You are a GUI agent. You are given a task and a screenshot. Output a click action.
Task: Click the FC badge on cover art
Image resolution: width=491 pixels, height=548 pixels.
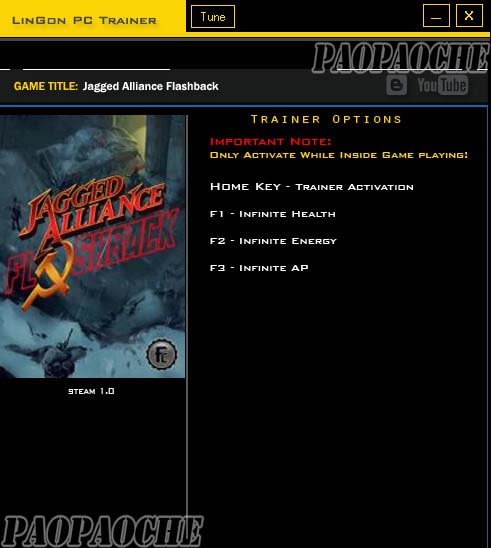coord(161,354)
